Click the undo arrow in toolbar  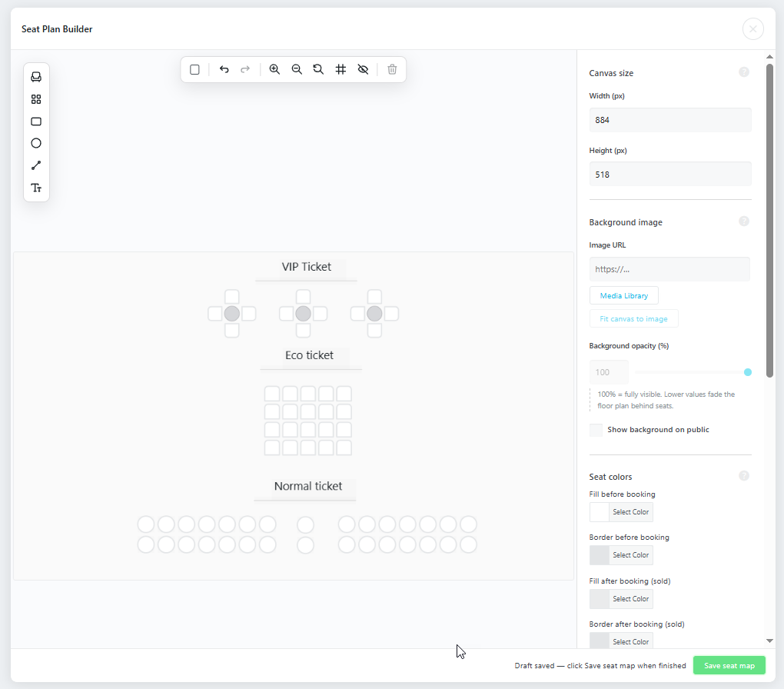[x=224, y=69]
